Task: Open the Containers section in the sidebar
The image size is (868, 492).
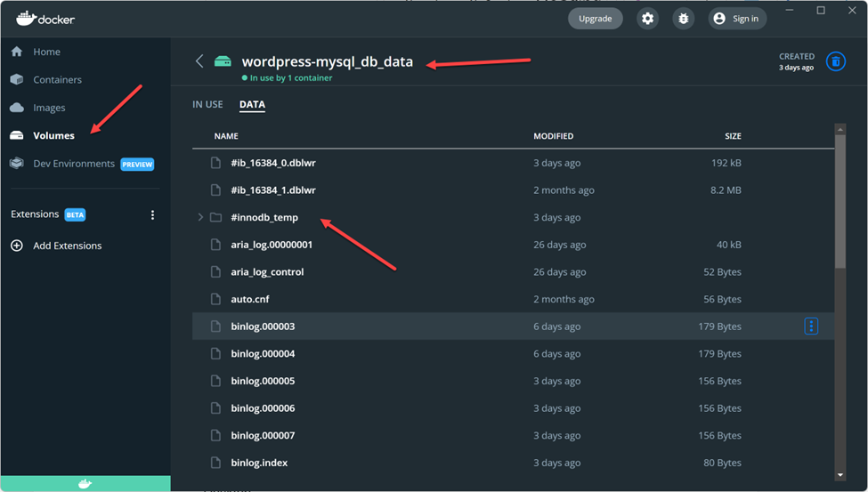Action: coord(57,80)
